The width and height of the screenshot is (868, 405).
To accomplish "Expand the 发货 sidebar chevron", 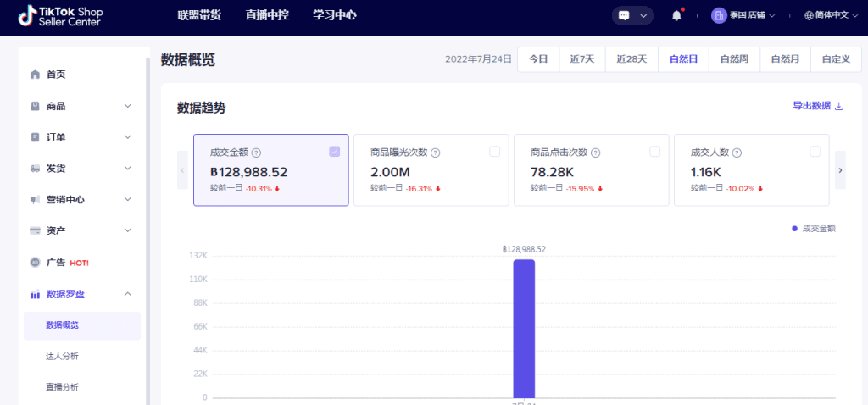I will (127, 169).
